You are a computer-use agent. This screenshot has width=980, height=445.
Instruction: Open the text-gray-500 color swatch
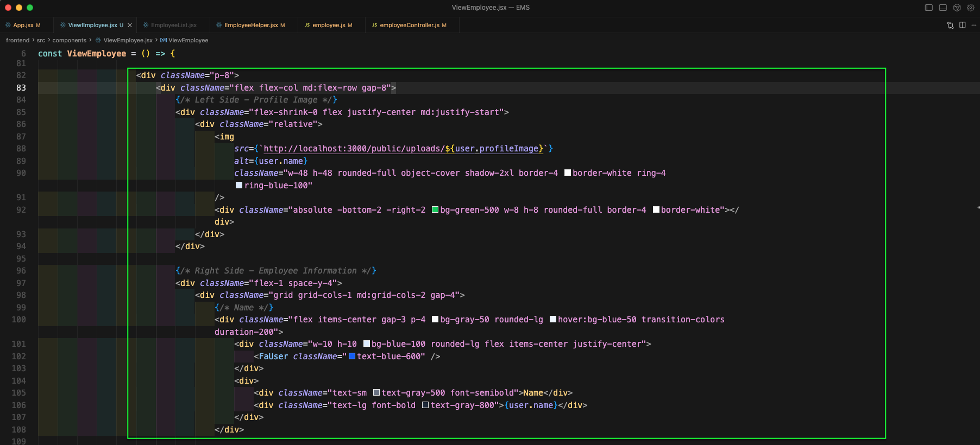[376, 392]
